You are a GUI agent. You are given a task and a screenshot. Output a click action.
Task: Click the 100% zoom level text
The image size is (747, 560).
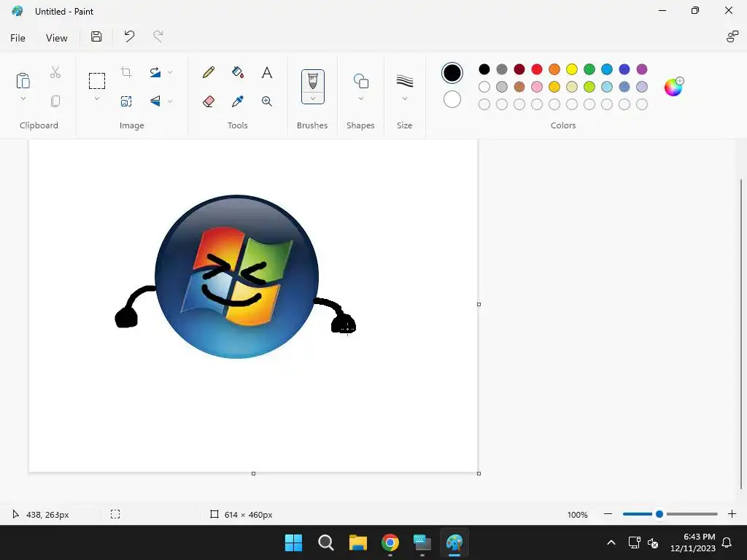coord(578,515)
